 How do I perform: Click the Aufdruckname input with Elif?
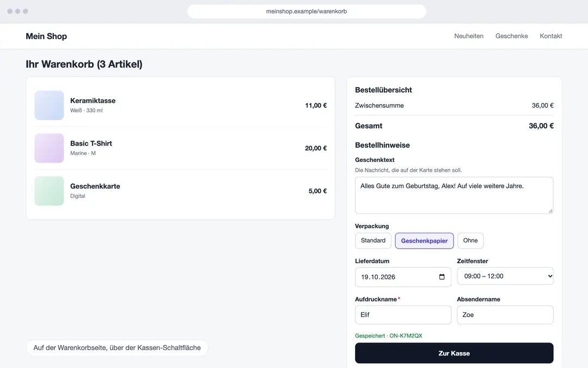tap(403, 315)
